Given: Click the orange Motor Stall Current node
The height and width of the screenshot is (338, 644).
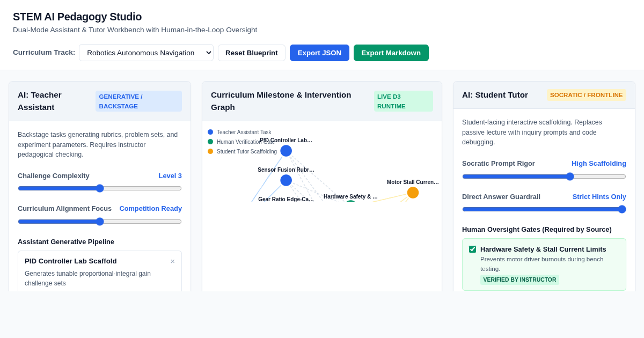Looking at the screenshot, I should click(413, 193).
